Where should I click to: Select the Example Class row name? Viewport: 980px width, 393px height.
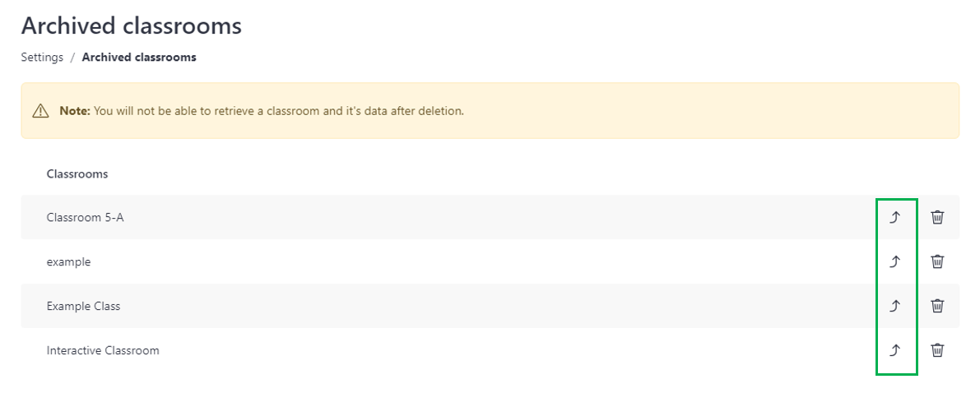coord(83,306)
